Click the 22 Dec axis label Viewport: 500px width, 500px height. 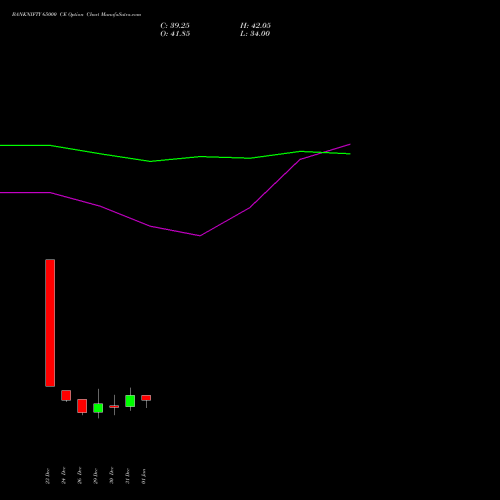(48, 476)
